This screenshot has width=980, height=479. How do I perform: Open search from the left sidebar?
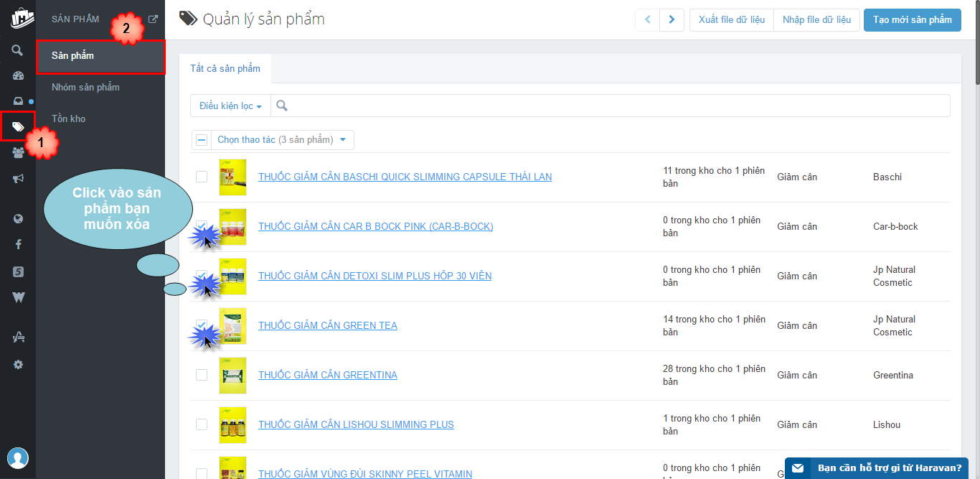tap(18, 50)
